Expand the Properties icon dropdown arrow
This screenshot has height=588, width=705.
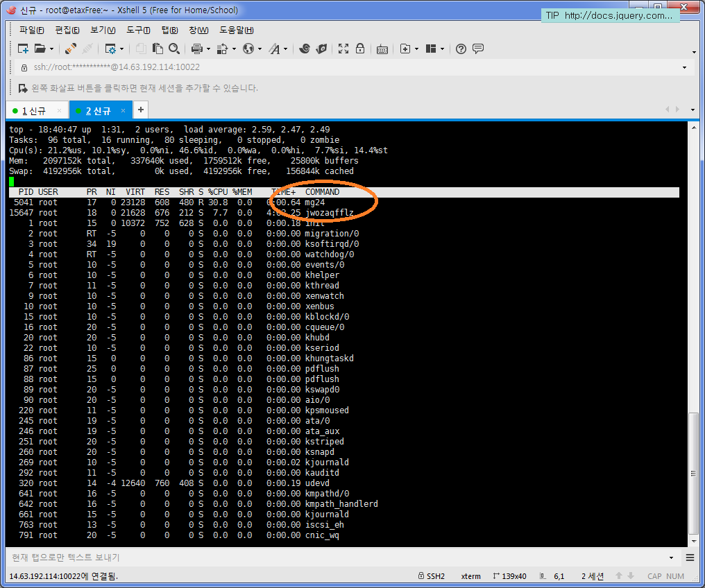pos(122,49)
